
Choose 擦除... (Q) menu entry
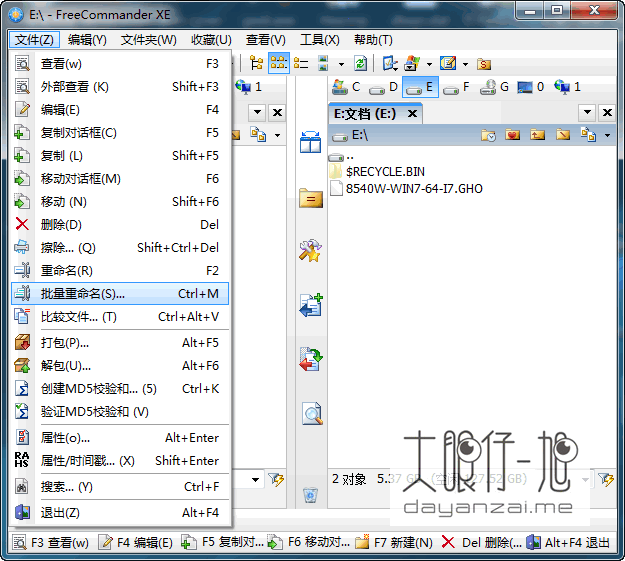[120, 248]
